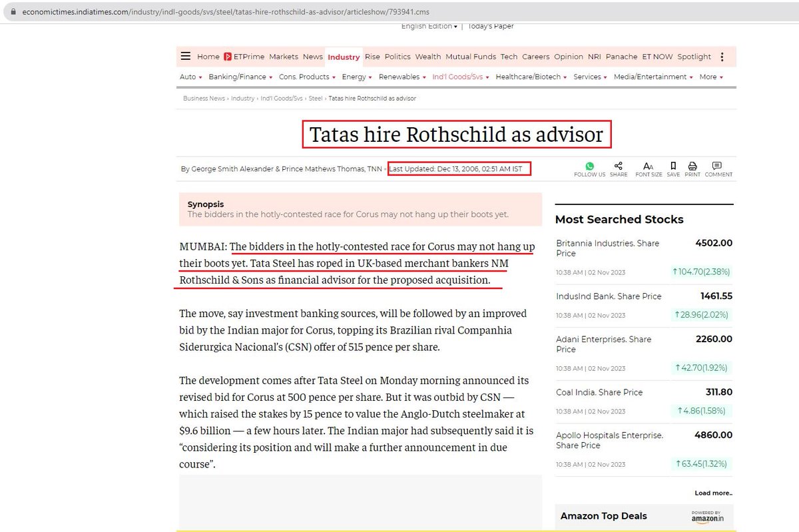
Task: Expand the Banking/Finance submenu
Action: pos(240,77)
